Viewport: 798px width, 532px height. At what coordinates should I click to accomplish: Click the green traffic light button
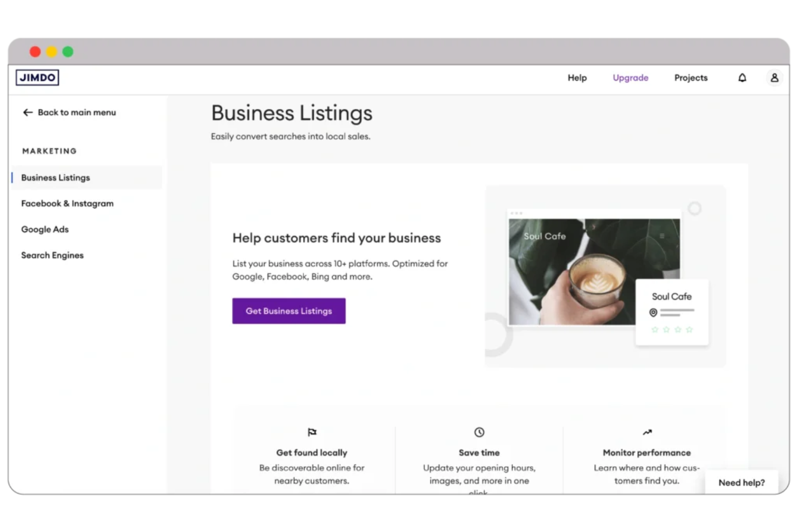click(68, 51)
